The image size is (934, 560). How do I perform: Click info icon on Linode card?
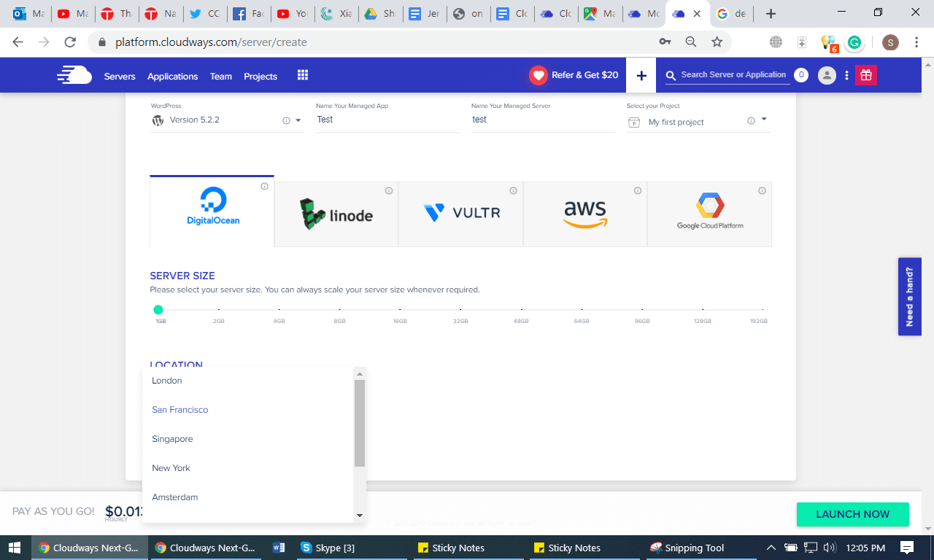(389, 191)
